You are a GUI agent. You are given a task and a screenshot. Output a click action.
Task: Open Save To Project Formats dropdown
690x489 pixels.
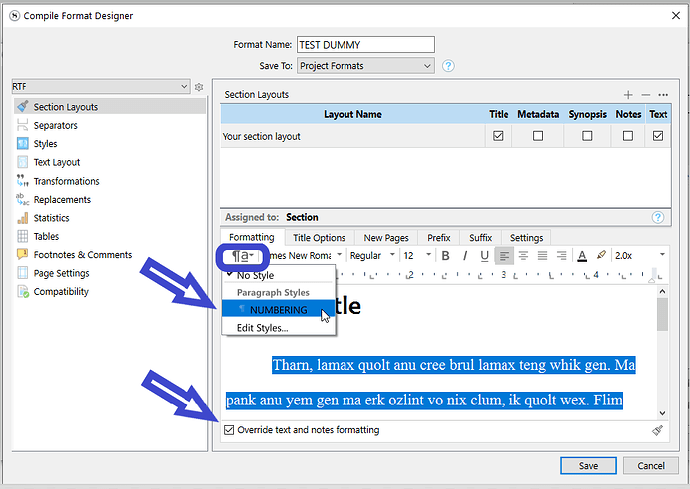pos(366,66)
